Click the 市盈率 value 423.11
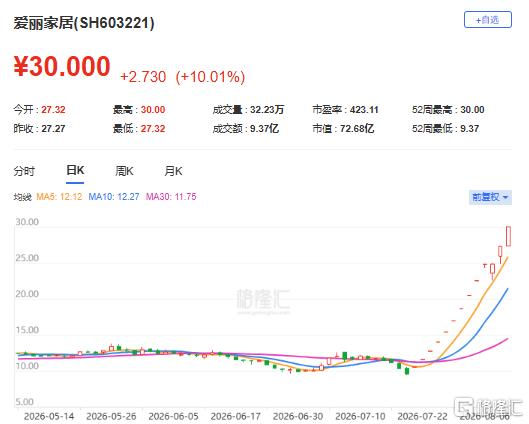Screen dimensions: 529x424 (364, 110)
